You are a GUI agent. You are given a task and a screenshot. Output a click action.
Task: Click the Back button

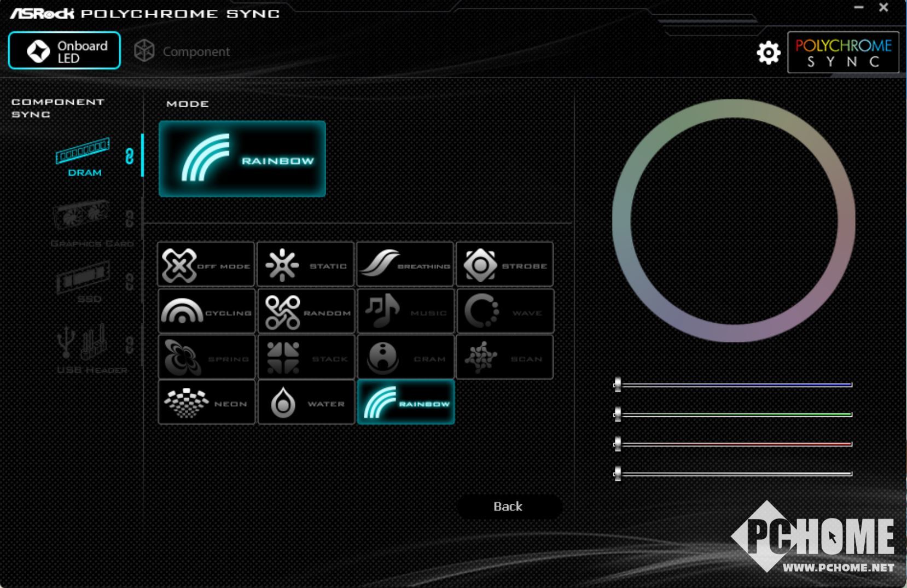(x=508, y=507)
